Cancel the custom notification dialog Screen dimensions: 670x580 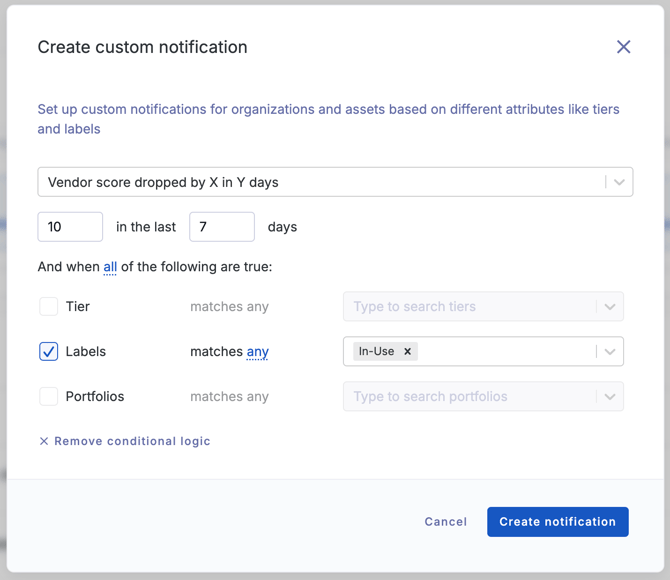(x=445, y=522)
